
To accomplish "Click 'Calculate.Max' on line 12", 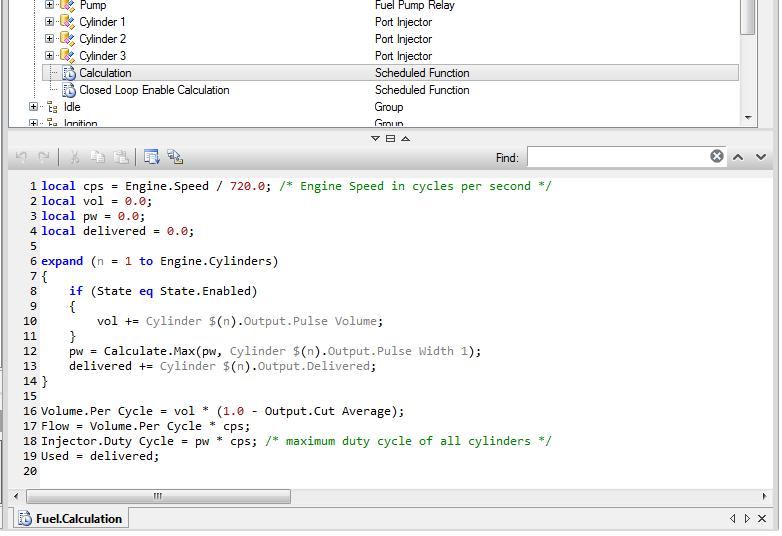I will [149, 351].
